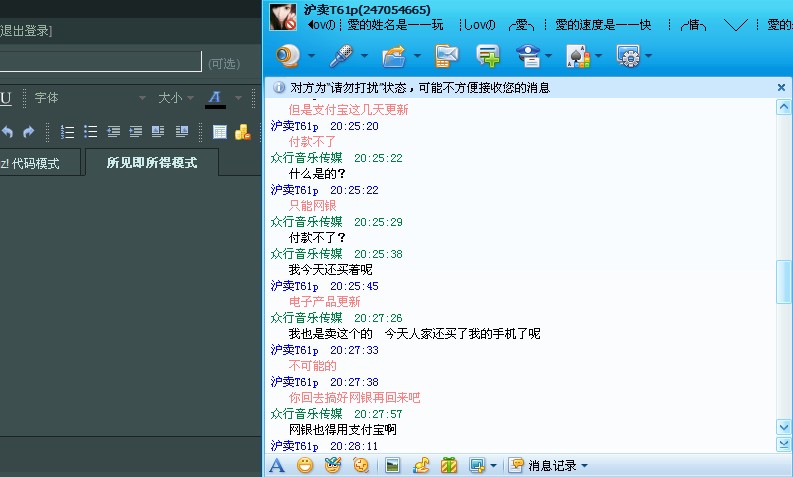This screenshot has height=477, width=793.
Task: Toggle underline formatting
Action: coord(5,98)
